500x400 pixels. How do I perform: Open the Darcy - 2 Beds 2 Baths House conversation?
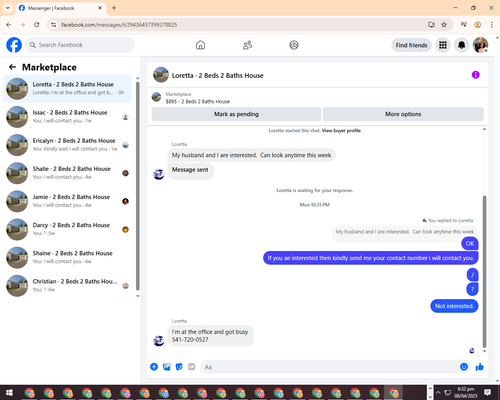coord(67,229)
